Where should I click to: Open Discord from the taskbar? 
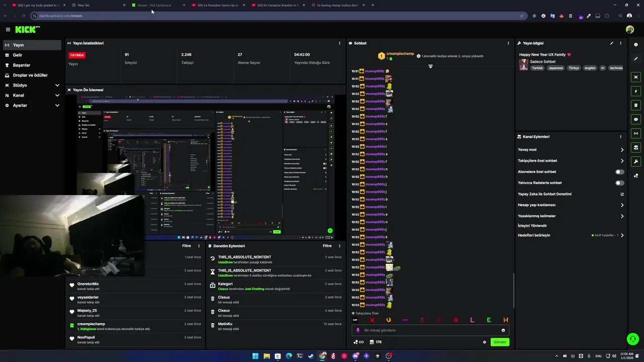355,356
